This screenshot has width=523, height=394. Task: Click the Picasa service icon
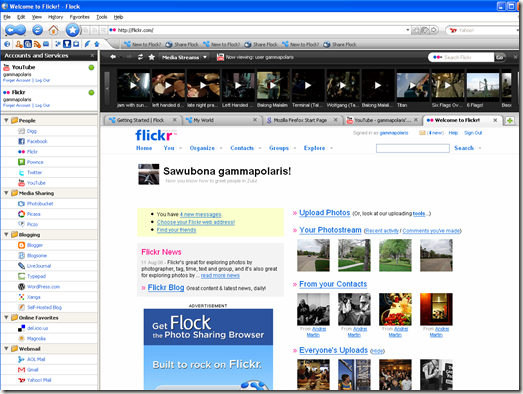pyautogui.click(x=21, y=214)
